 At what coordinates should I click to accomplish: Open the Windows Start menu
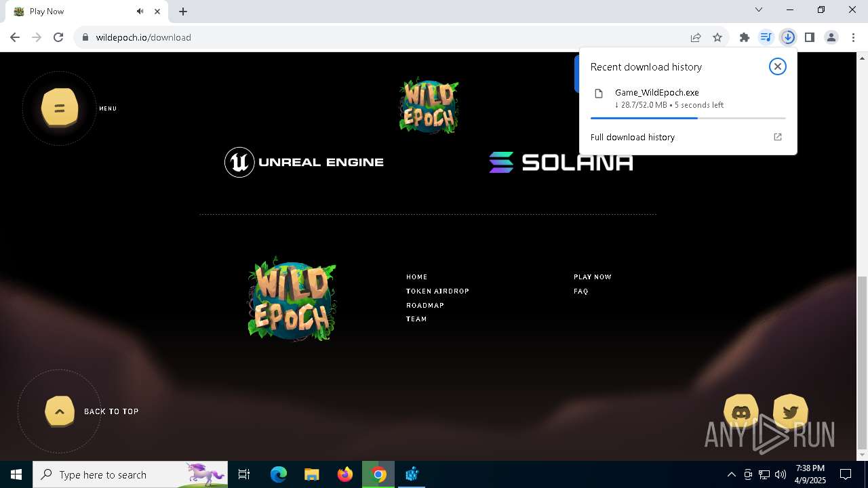16,474
